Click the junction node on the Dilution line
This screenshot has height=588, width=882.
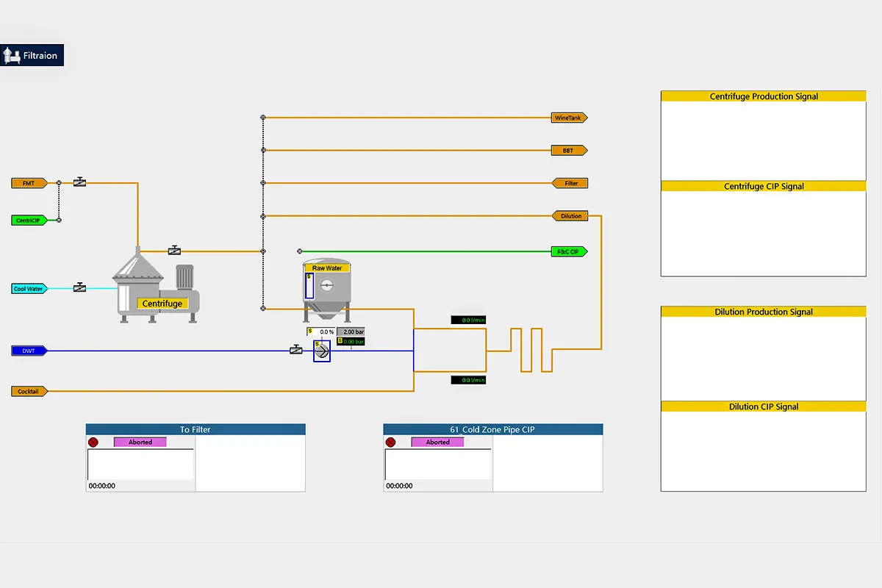tap(263, 216)
